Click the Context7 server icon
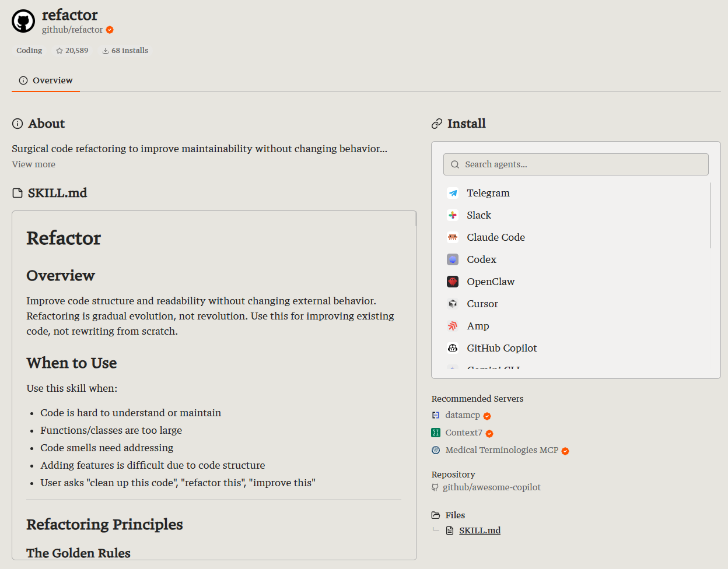Image resolution: width=728 pixels, height=569 pixels. pos(436,433)
